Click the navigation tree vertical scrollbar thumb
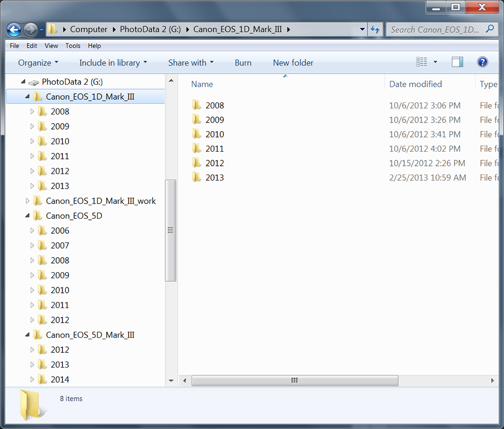The width and height of the screenshot is (504, 429). 171,230
